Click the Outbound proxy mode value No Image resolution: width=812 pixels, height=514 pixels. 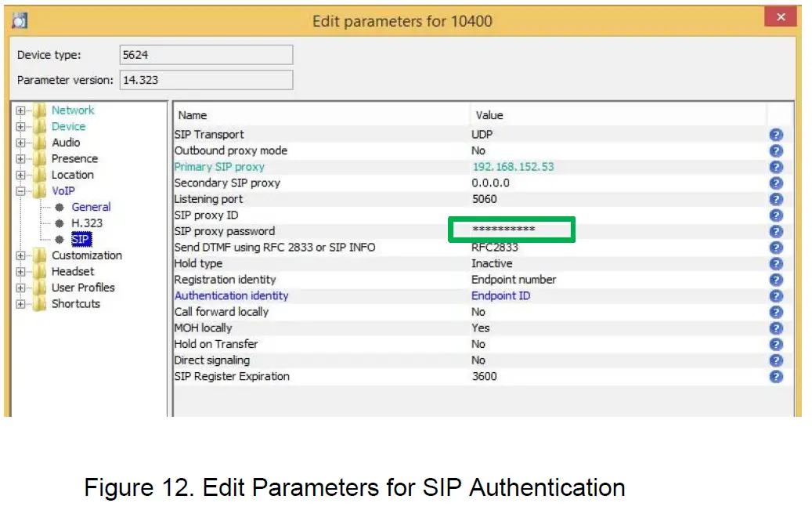pyautogui.click(x=478, y=150)
